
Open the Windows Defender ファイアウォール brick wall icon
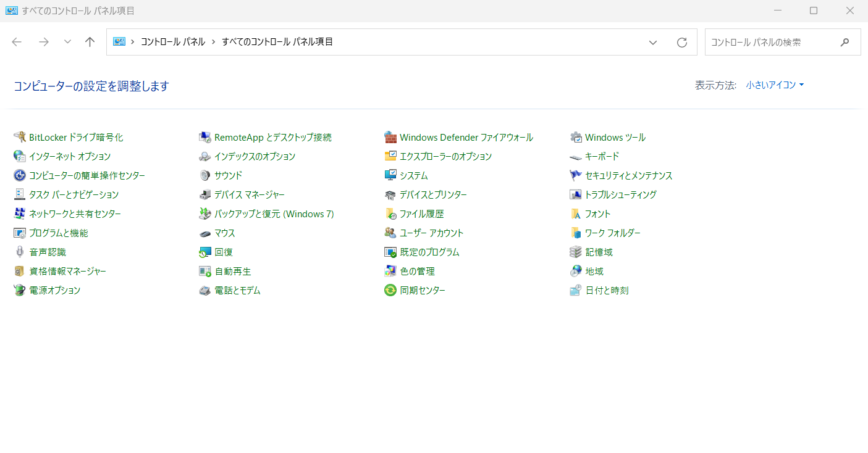[x=390, y=137]
